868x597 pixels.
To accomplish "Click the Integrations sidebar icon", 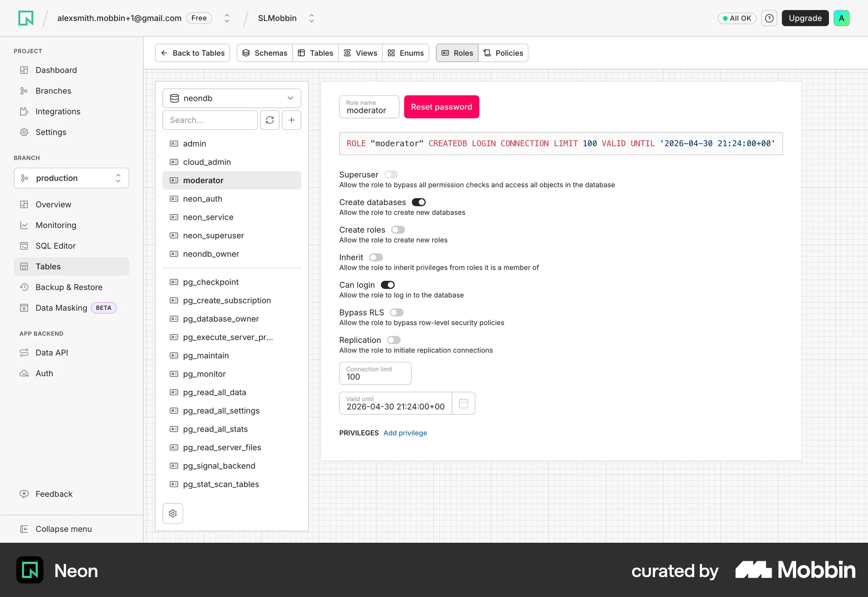I will point(24,111).
